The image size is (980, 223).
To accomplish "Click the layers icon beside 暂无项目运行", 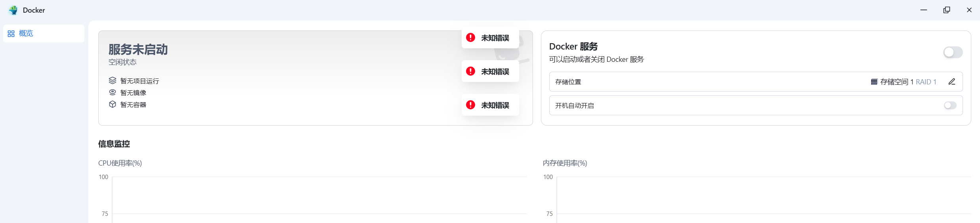I will coord(113,81).
